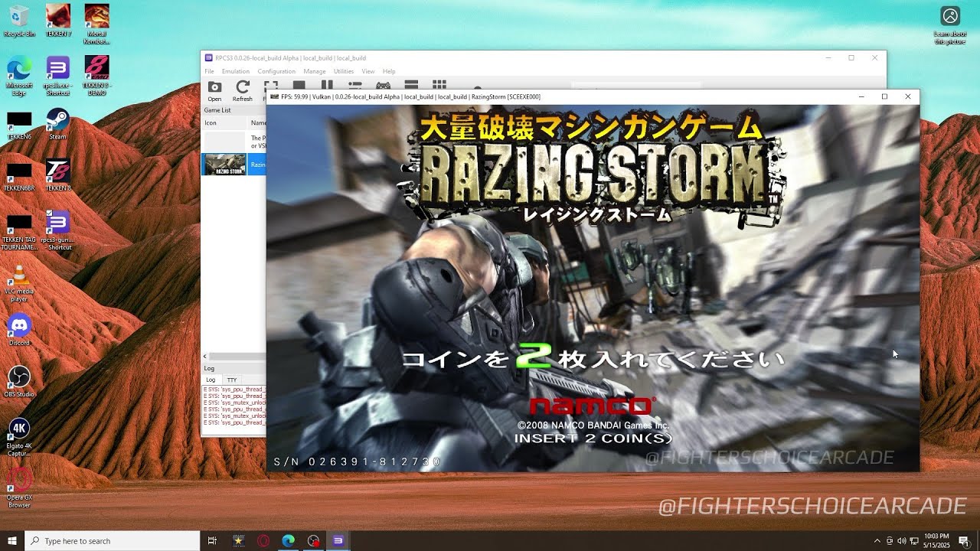Switch to list view icon in RPCS3 toolbar
Image resolution: width=980 pixels, height=551 pixels.
(411, 86)
